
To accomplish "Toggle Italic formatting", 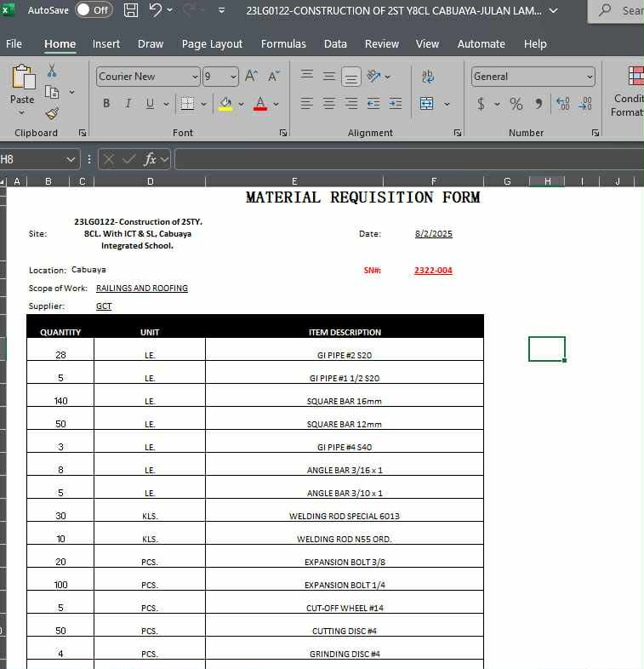I will [x=128, y=104].
